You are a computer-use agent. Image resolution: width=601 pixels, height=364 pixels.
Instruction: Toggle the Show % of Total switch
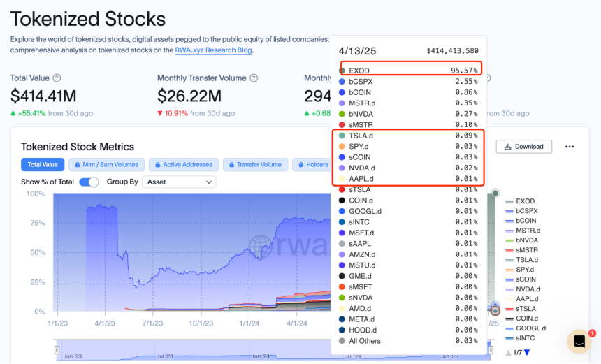pyautogui.click(x=89, y=182)
